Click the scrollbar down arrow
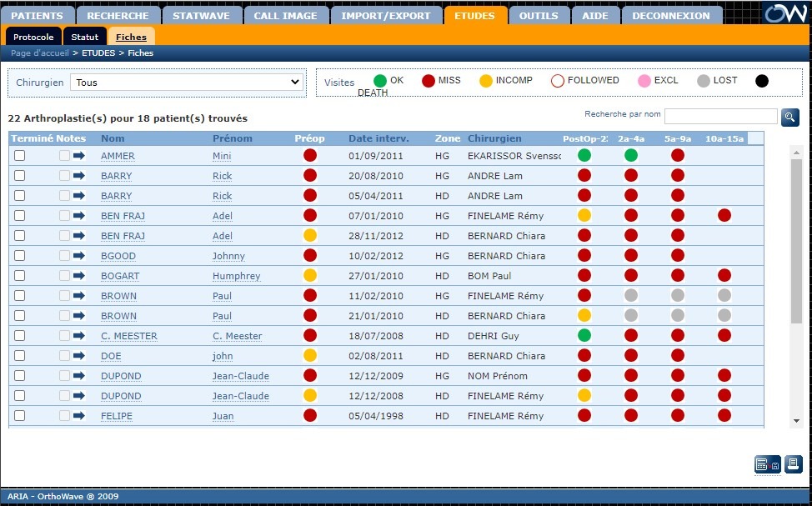Viewport: 812px width, 506px height. pos(796,421)
